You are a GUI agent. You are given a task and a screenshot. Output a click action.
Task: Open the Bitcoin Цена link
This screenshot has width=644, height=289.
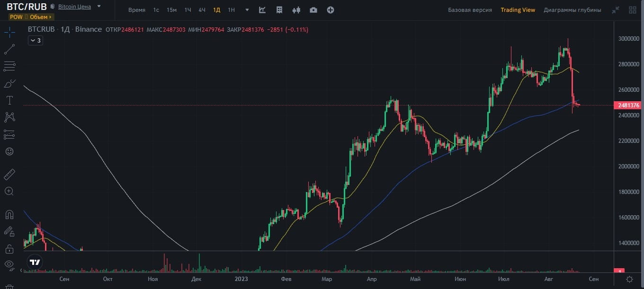[74, 7]
